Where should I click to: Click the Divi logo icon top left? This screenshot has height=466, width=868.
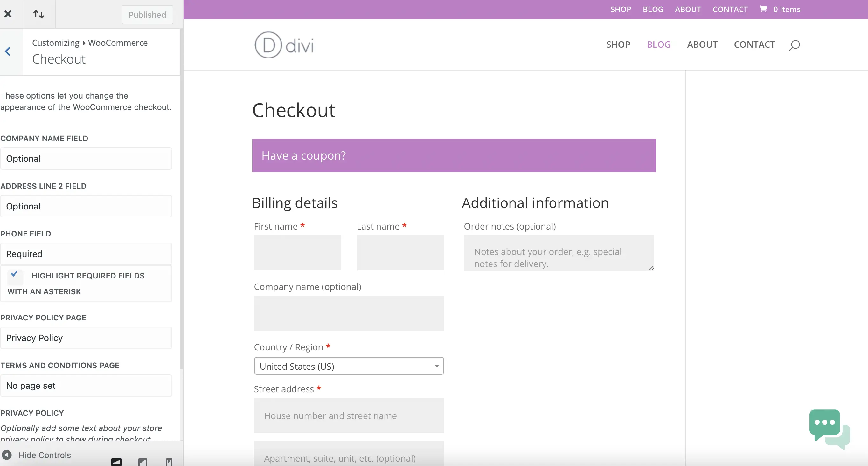pos(267,44)
